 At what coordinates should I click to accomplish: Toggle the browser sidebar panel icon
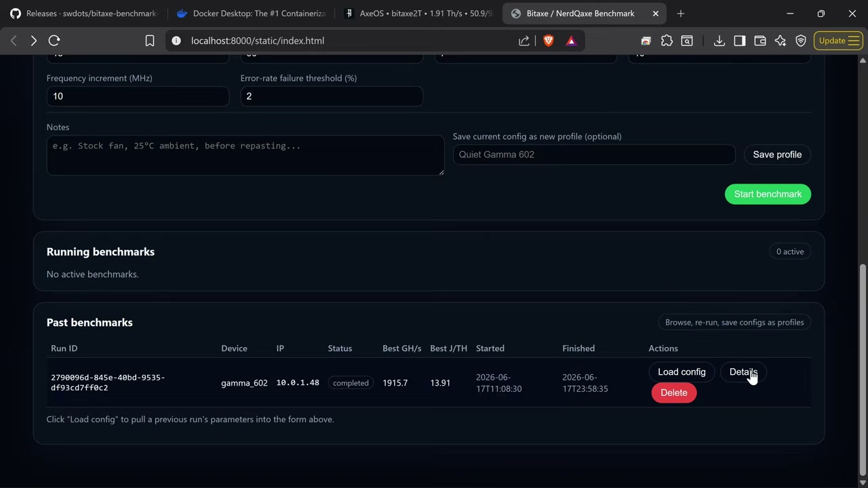pyautogui.click(x=740, y=41)
